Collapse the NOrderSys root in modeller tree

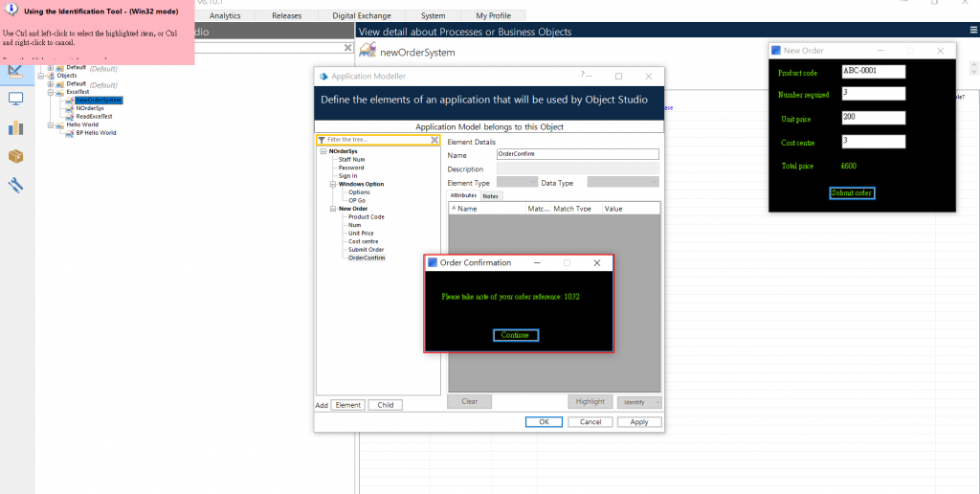(323, 151)
